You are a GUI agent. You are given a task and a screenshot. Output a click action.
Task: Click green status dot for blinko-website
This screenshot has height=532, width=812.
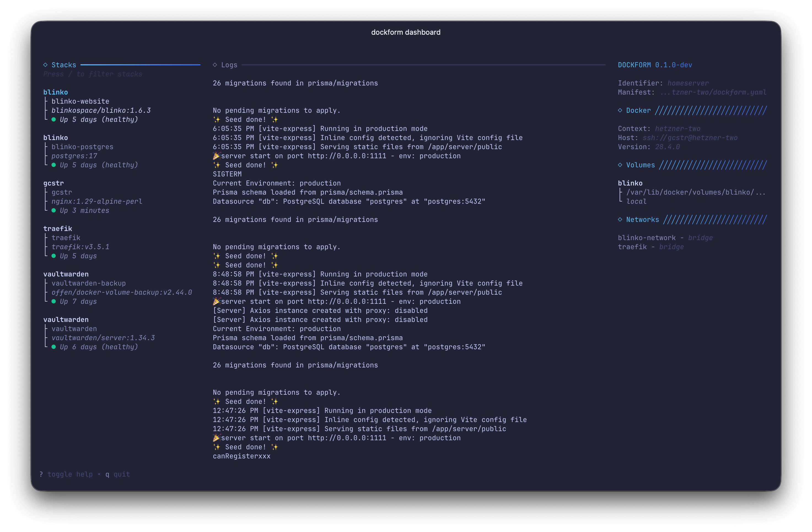click(53, 119)
